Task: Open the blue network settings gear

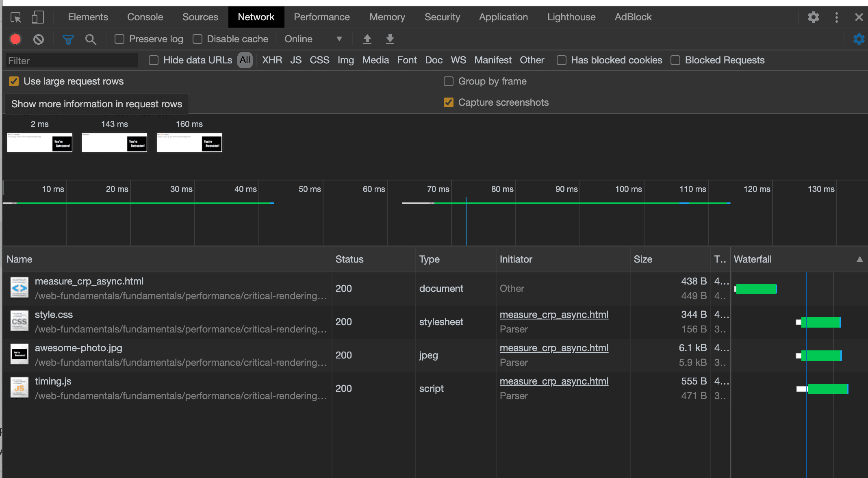Action: pyautogui.click(x=859, y=39)
